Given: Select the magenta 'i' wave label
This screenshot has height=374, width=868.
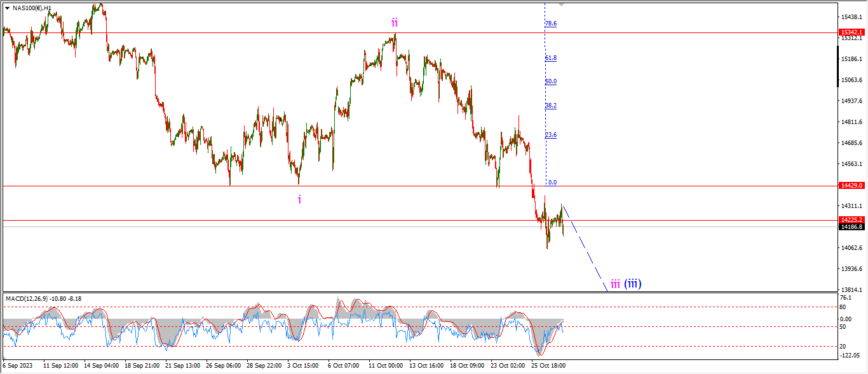Looking at the screenshot, I should pyautogui.click(x=299, y=199).
